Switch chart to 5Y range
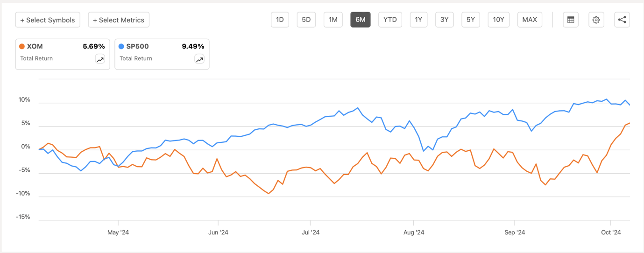The height and width of the screenshot is (253, 644). (470, 20)
